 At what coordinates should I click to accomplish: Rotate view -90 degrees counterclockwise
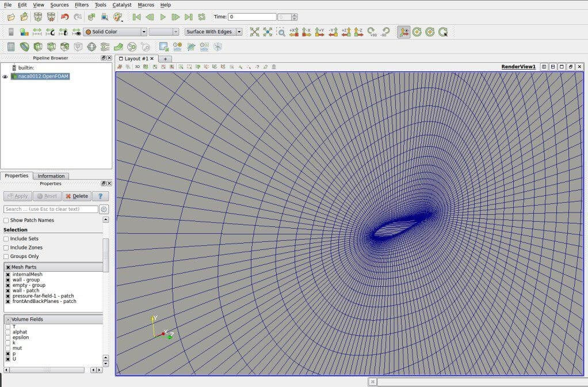[385, 32]
